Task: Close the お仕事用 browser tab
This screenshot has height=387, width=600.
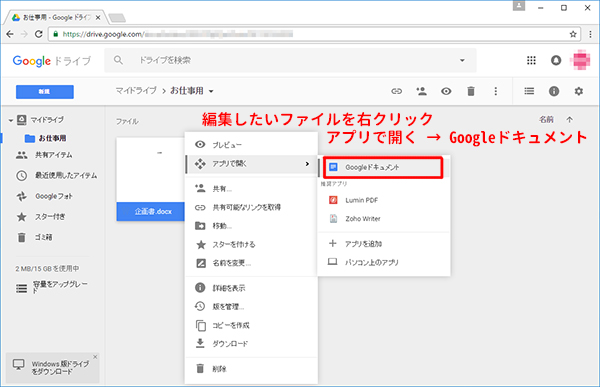Action: coord(98,18)
